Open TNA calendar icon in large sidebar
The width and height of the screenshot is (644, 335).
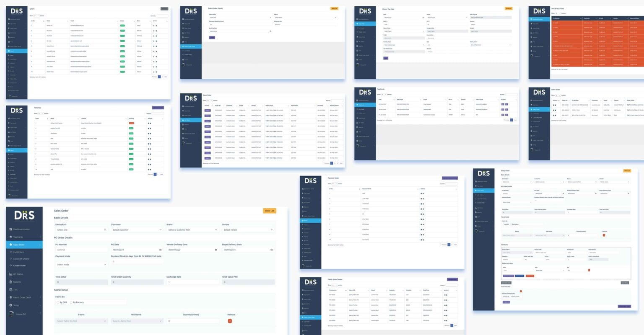click(10, 290)
